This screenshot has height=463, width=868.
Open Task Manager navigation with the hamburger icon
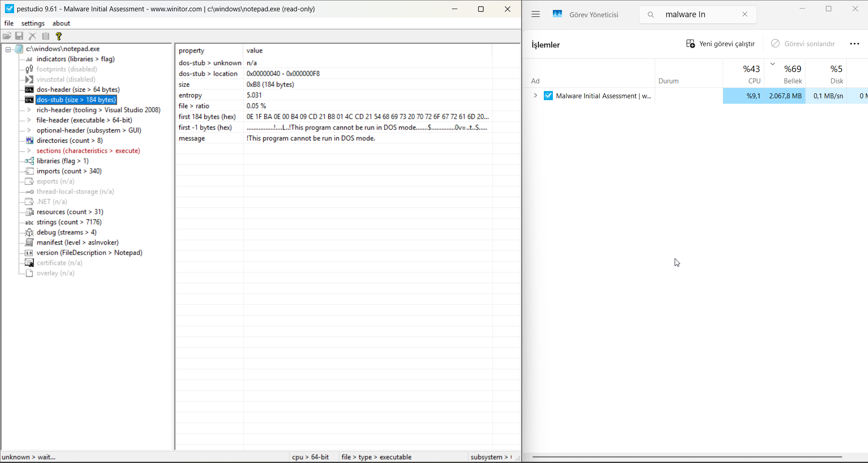click(x=536, y=14)
